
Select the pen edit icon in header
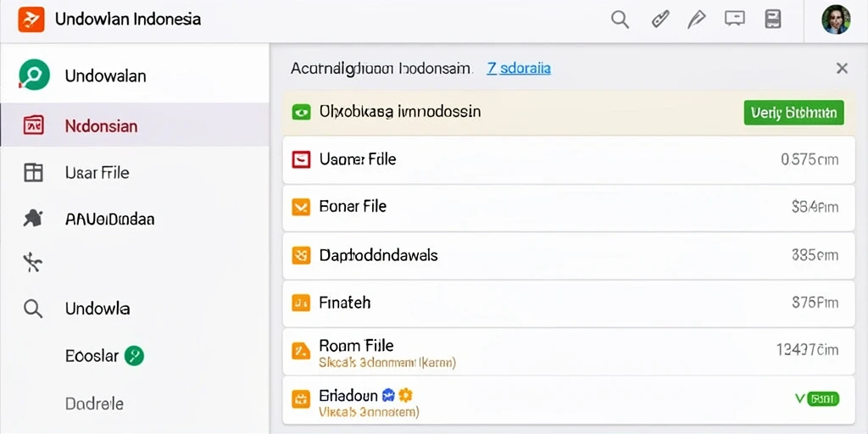coord(696,20)
